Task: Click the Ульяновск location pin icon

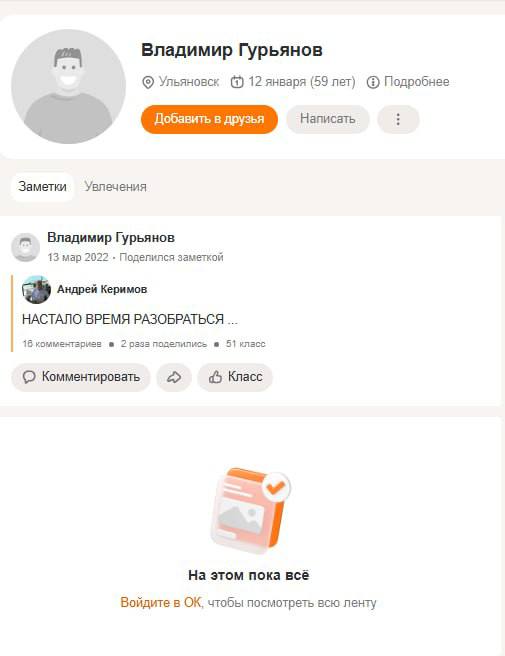Action: [x=148, y=82]
